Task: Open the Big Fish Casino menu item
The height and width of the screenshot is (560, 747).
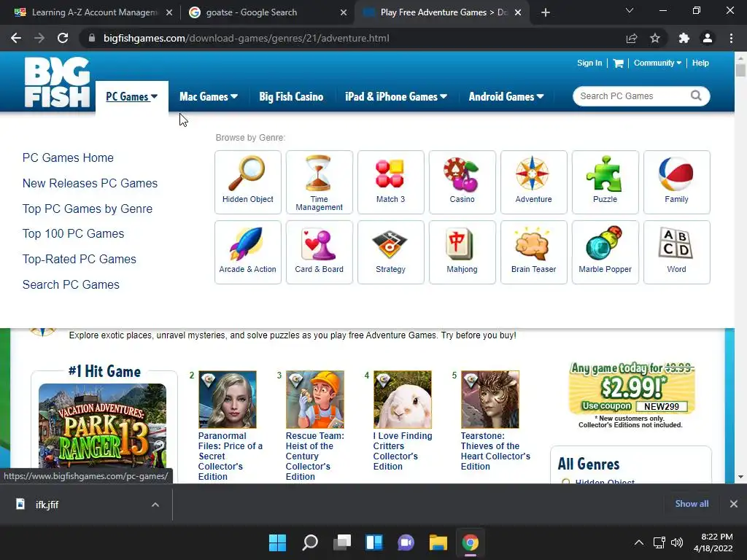Action: 291,97
